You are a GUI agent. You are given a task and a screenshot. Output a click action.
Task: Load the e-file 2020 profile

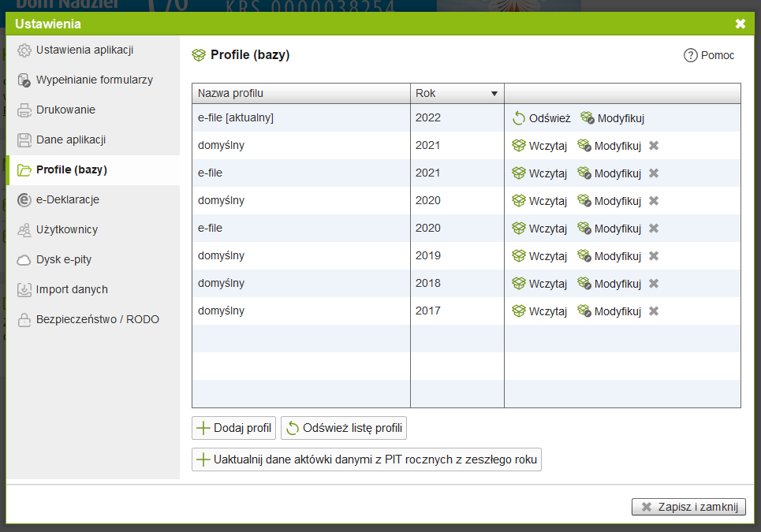click(x=540, y=229)
